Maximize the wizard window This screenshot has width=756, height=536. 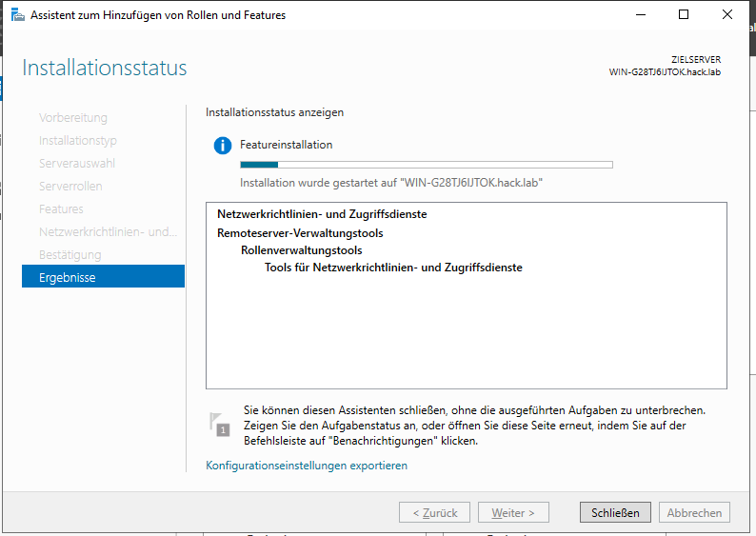click(684, 15)
